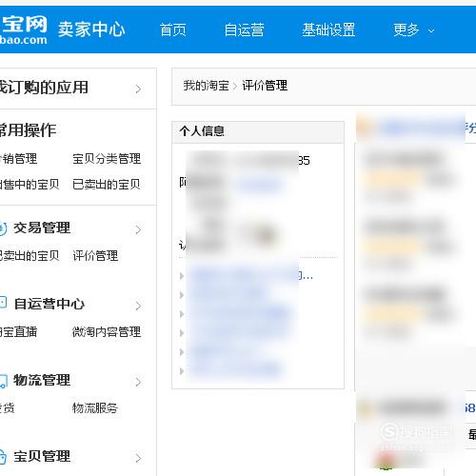The height and width of the screenshot is (476, 476).
Task: Go to 首页 in the top navigation
Action: coord(172,30)
